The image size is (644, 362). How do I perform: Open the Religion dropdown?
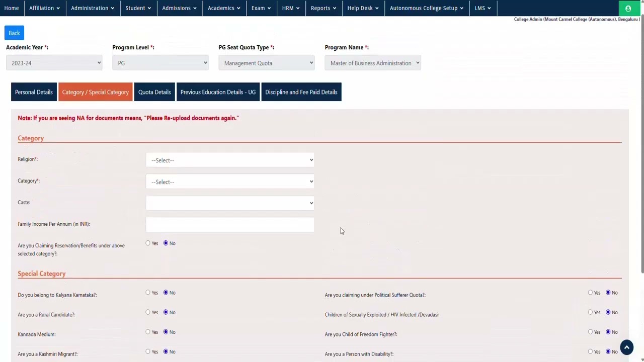pos(230,160)
